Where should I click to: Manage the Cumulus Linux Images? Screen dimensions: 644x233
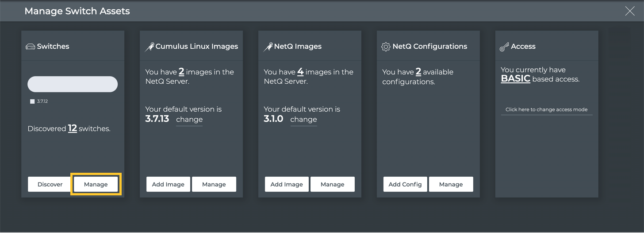(x=214, y=184)
